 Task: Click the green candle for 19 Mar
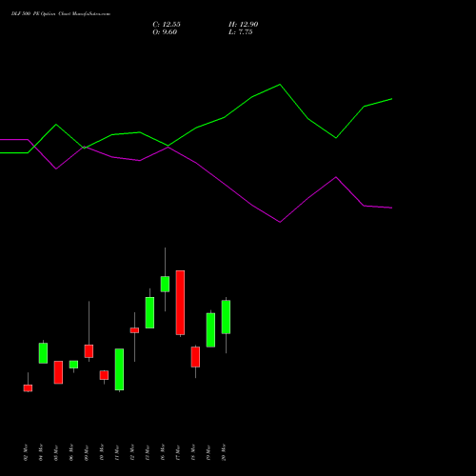(210, 329)
